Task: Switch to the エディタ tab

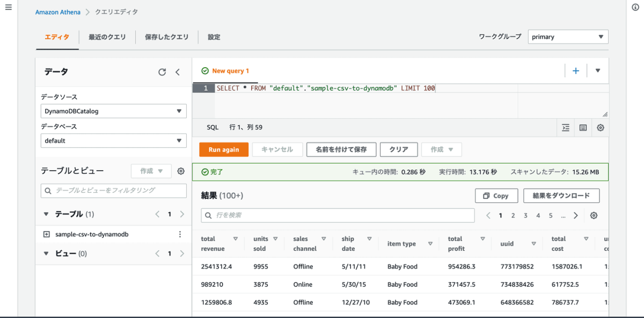Action: click(x=57, y=37)
